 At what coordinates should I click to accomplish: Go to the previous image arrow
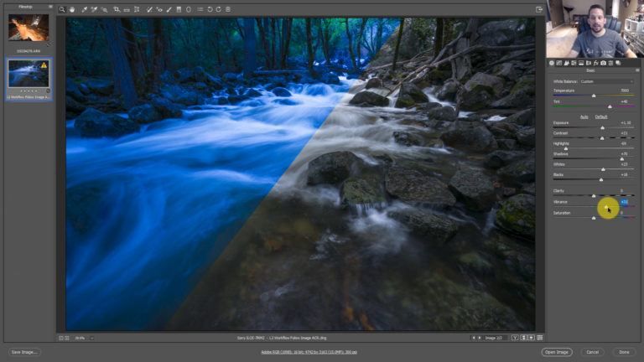[x=474, y=338]
